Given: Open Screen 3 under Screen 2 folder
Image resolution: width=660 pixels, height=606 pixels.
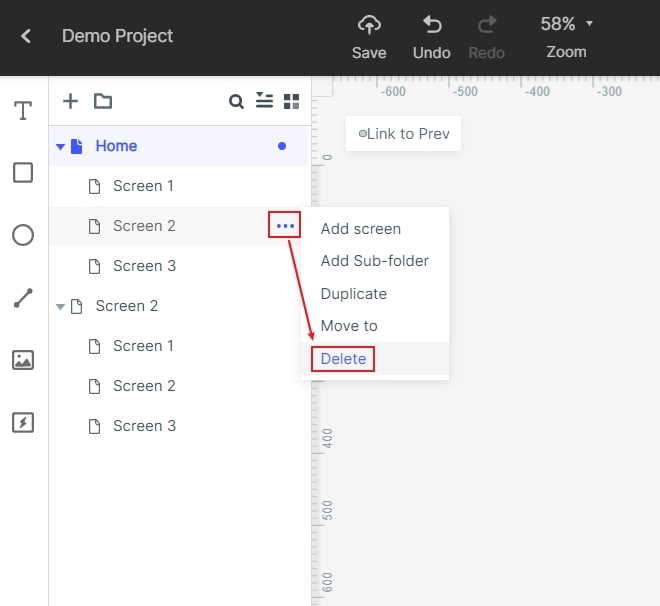Looking at the screenshot, I should [178, 426].
